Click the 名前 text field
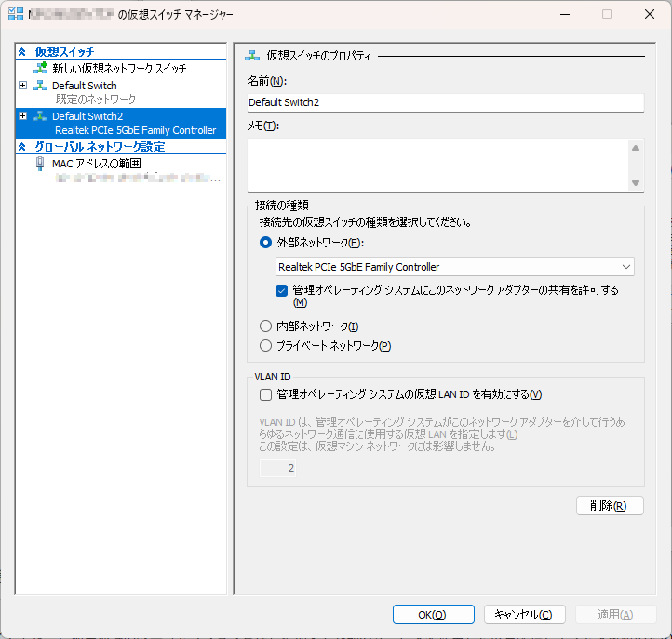Viewport: 672px width, 639px height. [445, 102]
